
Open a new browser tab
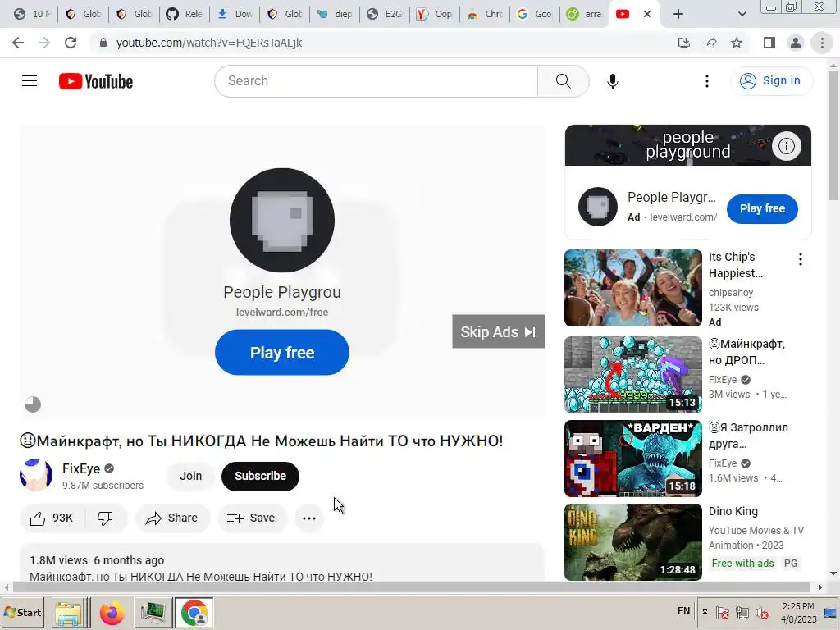678,14
